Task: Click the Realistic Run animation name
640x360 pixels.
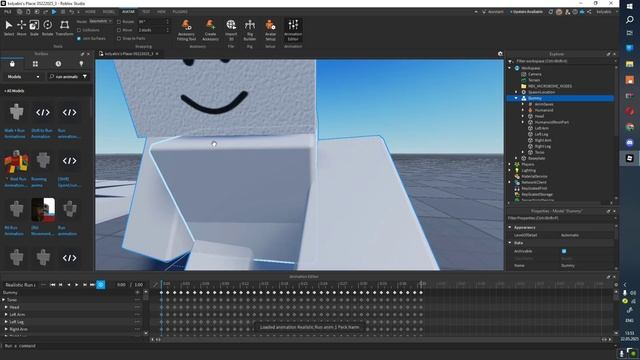Action: pyautogui.click(x=20, y=284)
